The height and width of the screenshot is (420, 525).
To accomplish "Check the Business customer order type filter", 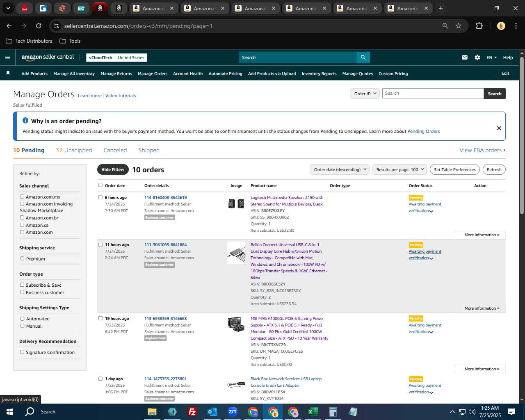I will (22, 292).
